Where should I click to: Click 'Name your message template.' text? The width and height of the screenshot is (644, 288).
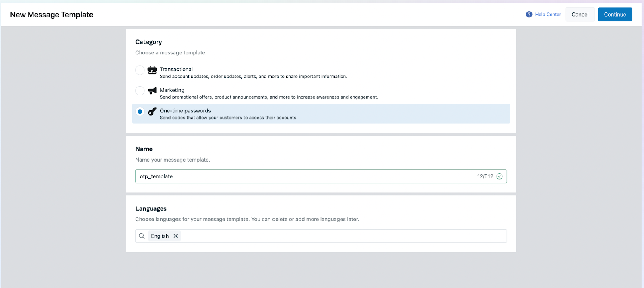point(173,160)
